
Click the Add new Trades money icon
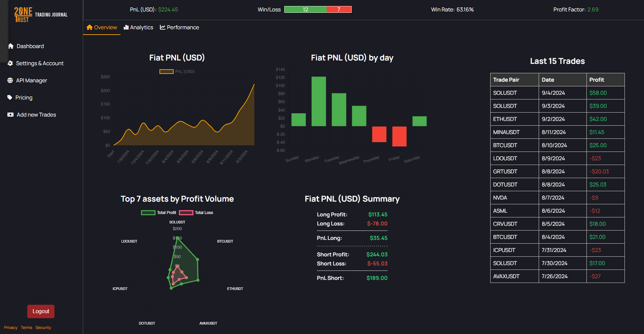click(x=10, y=115)
